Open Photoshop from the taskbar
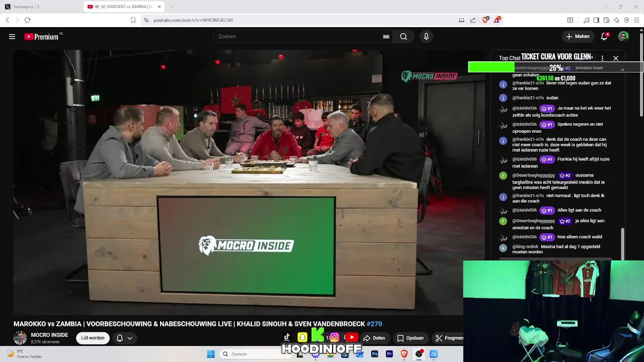644x362 pixels. click(374, 354)
